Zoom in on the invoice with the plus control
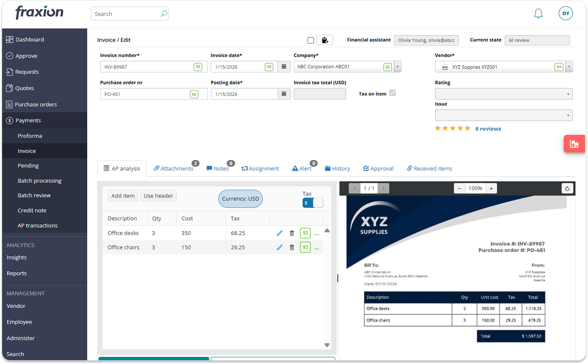 click(491, 188)
